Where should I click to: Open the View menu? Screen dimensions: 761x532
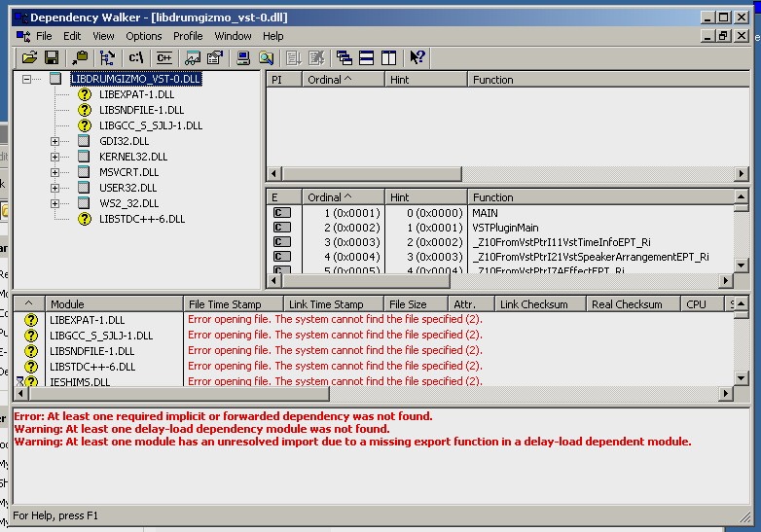[103, 36]
